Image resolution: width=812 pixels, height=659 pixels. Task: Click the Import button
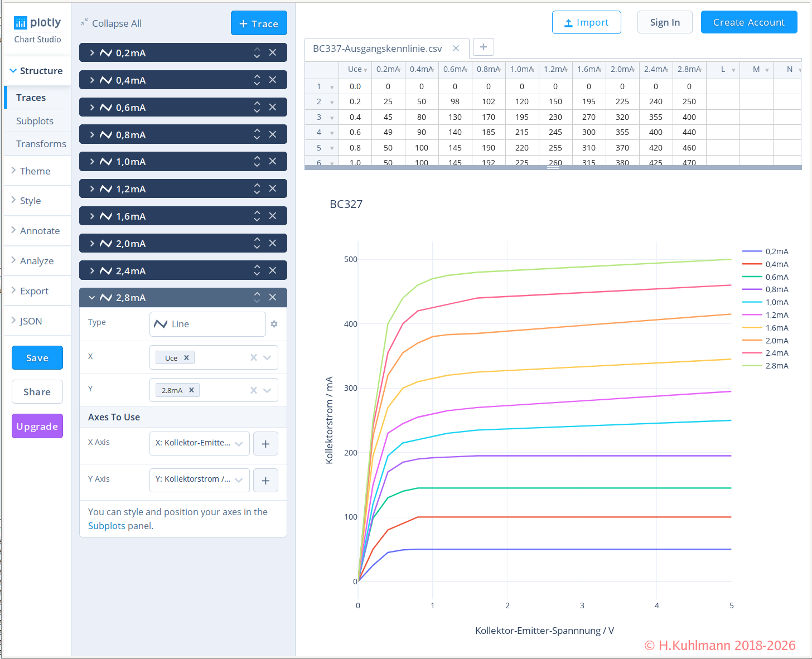[x=586, y=22]
